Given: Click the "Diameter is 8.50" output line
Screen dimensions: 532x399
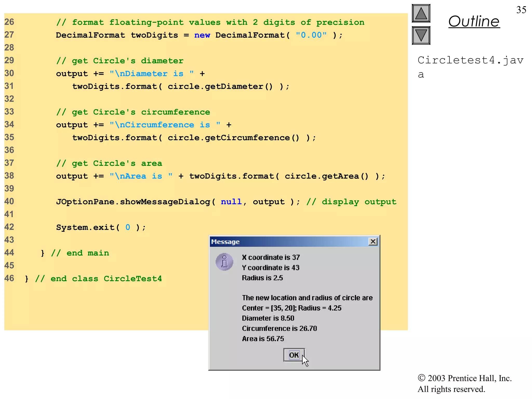Looking at the screenshot, I should [268, 318].
